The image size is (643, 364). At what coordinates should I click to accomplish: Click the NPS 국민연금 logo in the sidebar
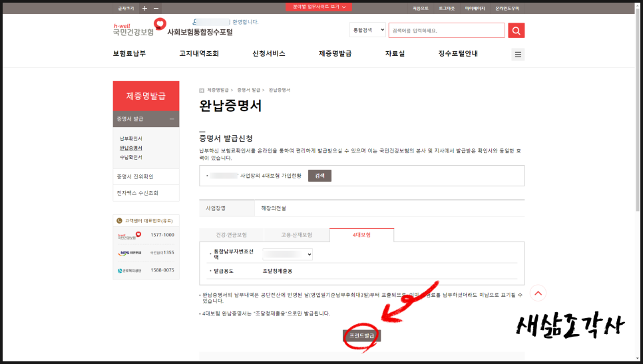coord(130,253)
